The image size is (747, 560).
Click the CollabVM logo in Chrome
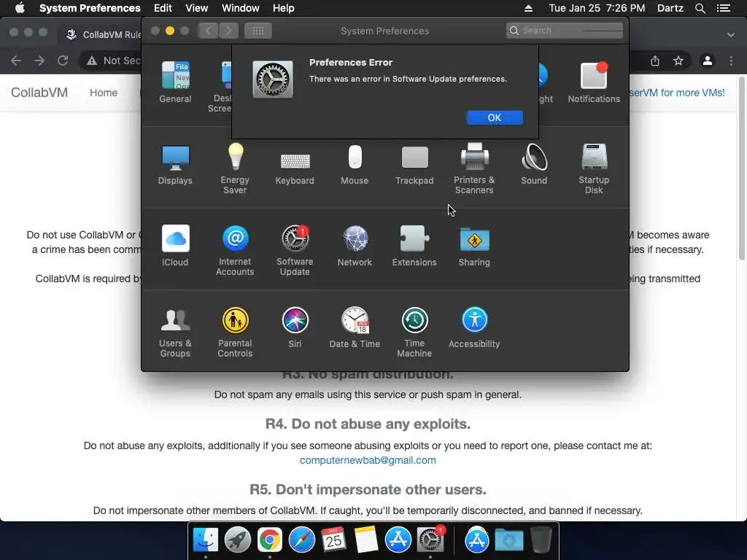(x=39, y=93)
